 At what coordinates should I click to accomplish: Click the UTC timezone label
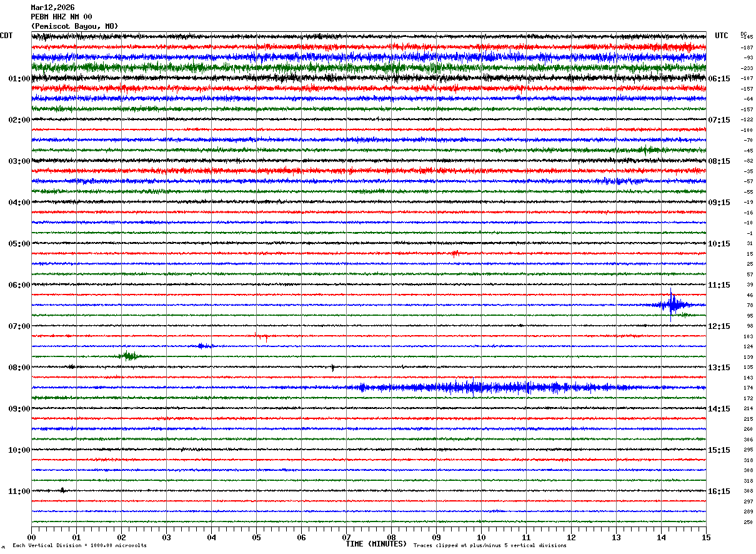pos(722,36)
